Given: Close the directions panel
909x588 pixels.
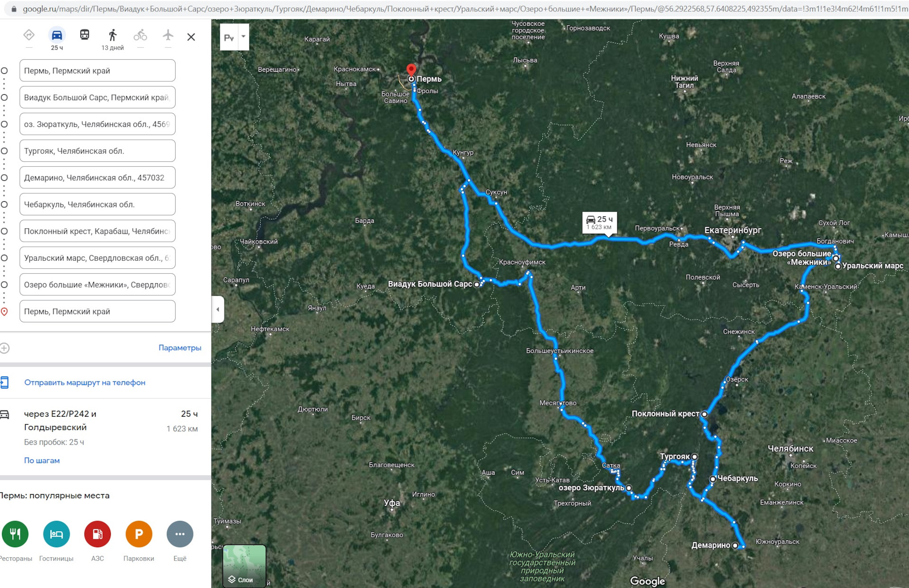Looking at the screenshot, I should (x=191, y=37).
